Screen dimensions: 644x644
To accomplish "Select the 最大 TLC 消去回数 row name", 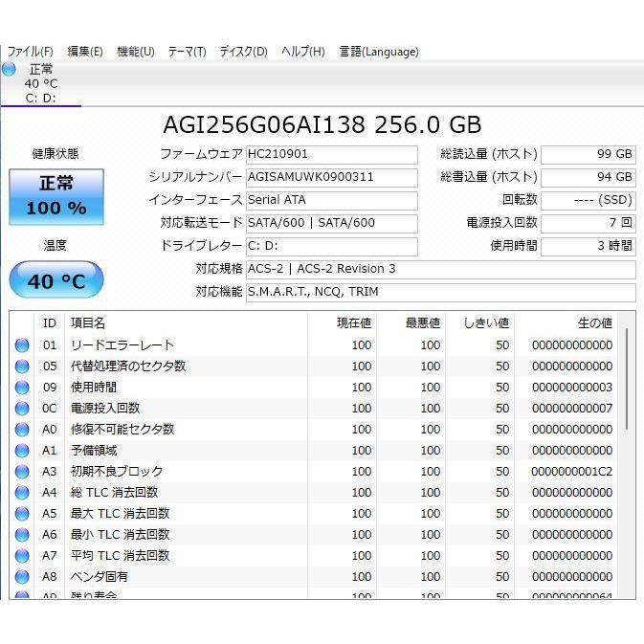I will [120, 514].
